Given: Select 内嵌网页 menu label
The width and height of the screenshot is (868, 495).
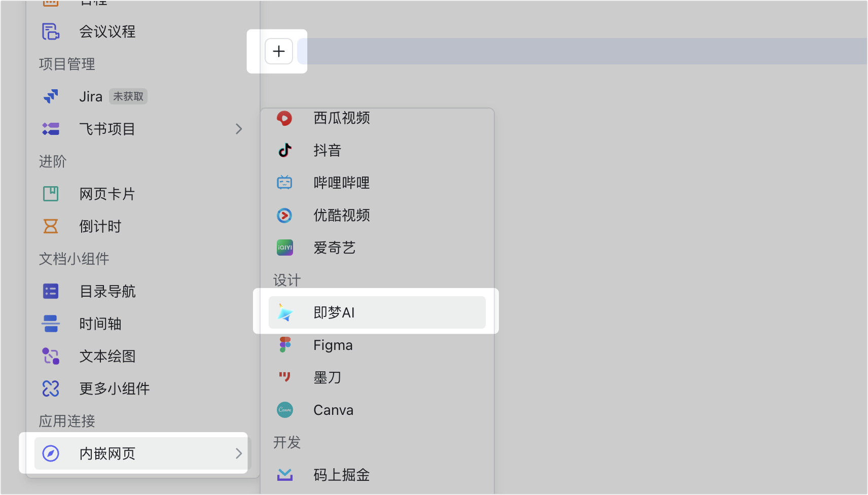Looking at the screenshot, I should point(107,453).
